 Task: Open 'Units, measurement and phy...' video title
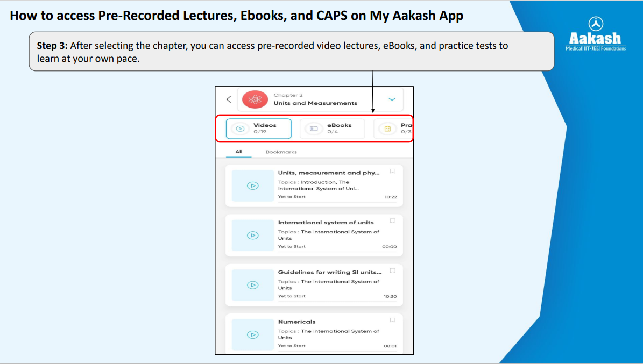click(x=329, y=173)
